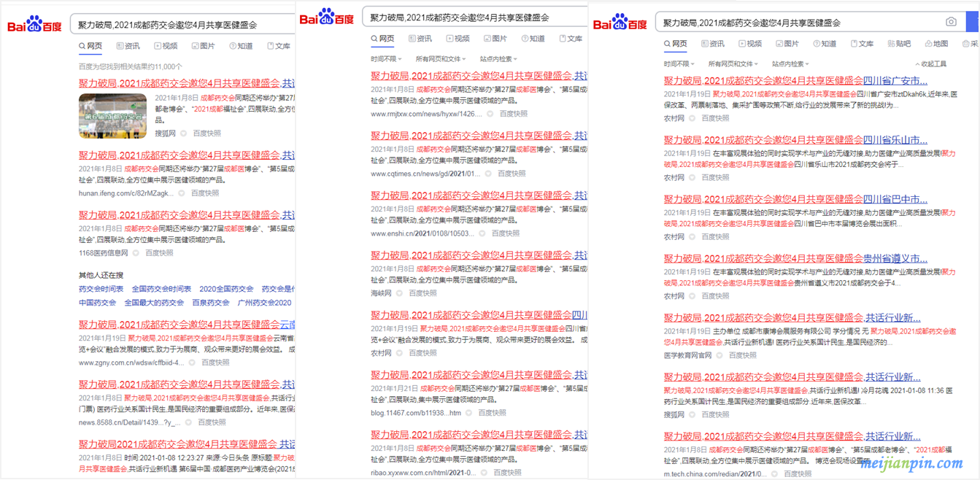Open 百度快照 beside hunan.ifeng.com

coord(205,193)
